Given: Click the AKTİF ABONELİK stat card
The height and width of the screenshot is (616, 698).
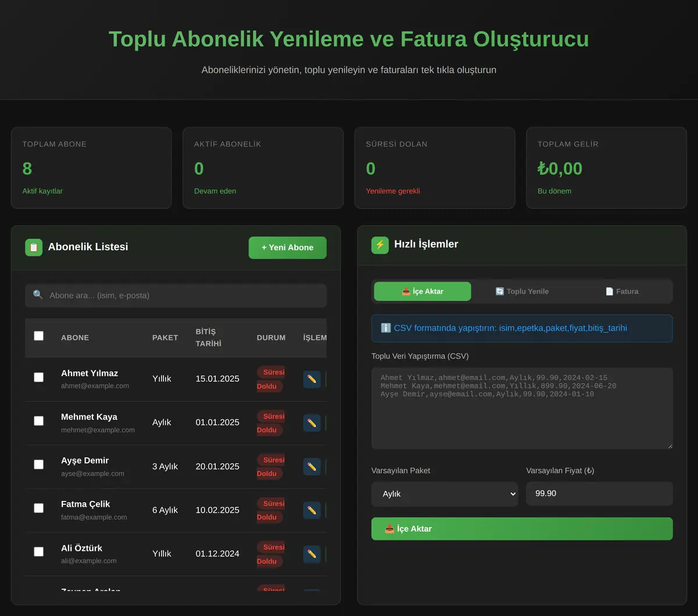Looking at the screenshot, I should (263, 168).
